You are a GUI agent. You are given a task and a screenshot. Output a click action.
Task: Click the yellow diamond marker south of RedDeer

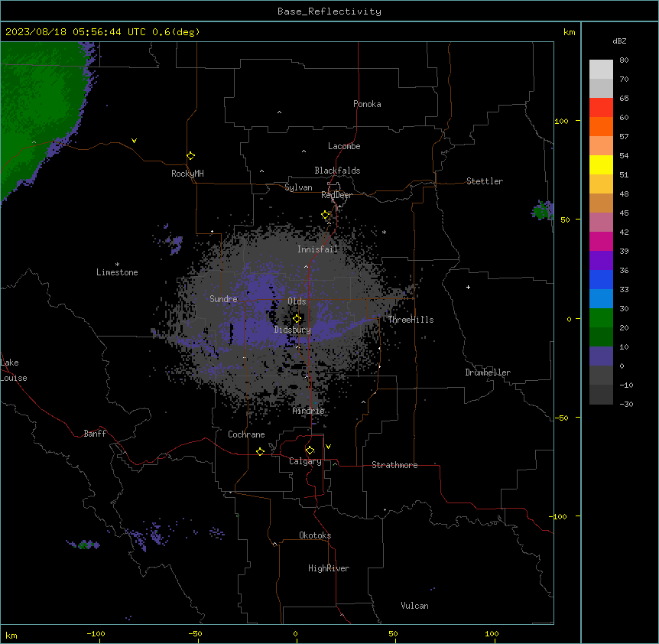pyautogui.click(x=326, y=215)
